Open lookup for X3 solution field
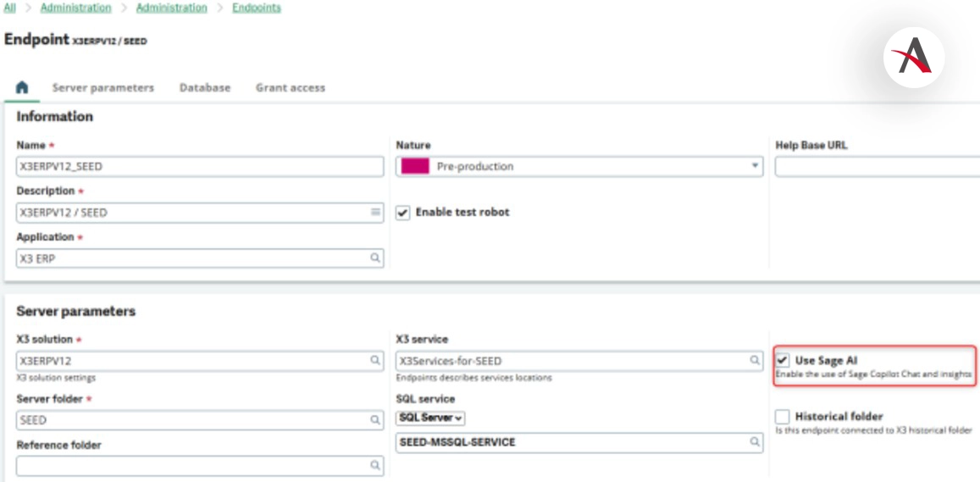Screen dimensions: 980x482 375,361
